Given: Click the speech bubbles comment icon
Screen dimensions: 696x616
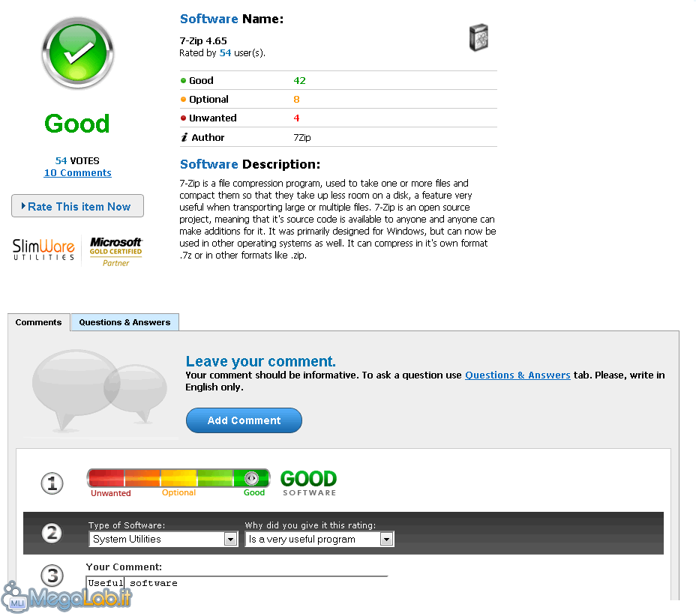Looking at the screenshot, I should pos(100,390).
